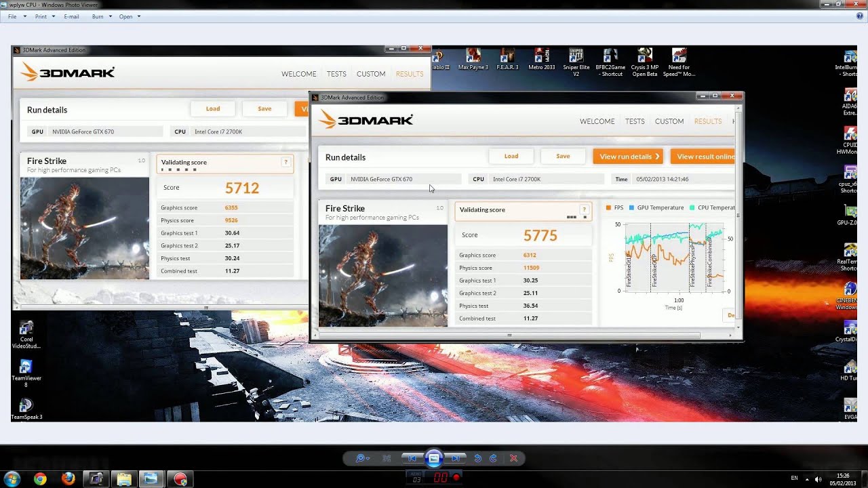Screen dimensions: 868x488
Task: Click the E-mail menu item
Action: 71,16
